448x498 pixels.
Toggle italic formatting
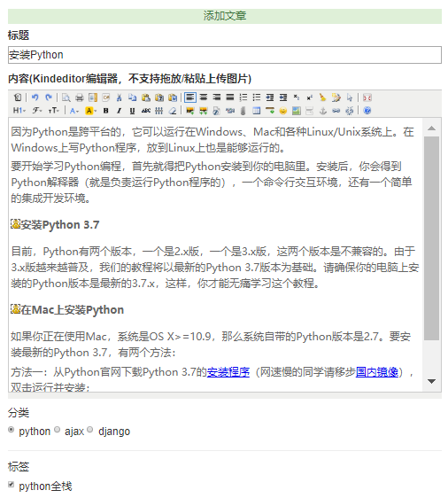(120, 111)
